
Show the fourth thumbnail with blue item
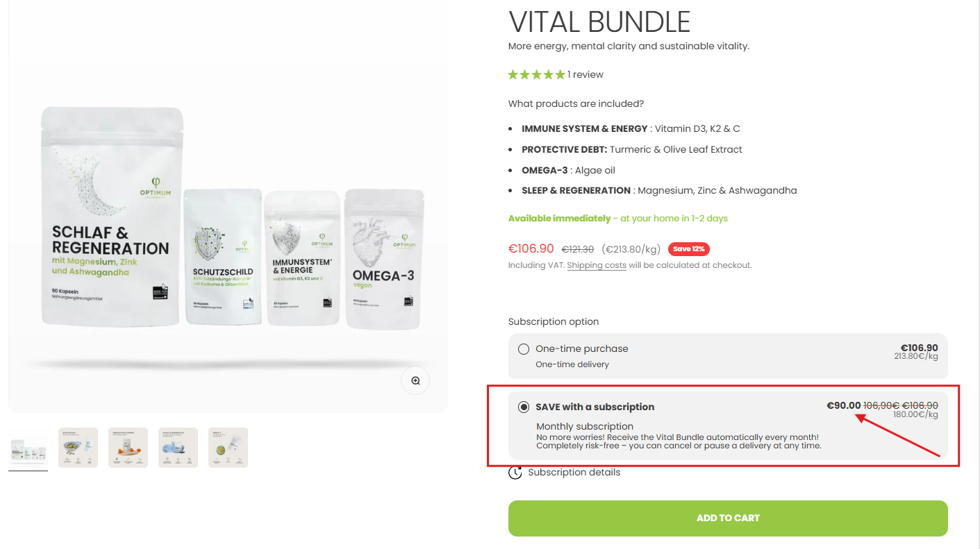coord(178,448)
